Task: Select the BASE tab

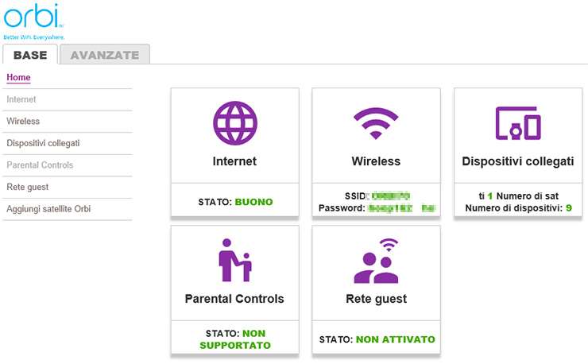Action: click(30, 55)
